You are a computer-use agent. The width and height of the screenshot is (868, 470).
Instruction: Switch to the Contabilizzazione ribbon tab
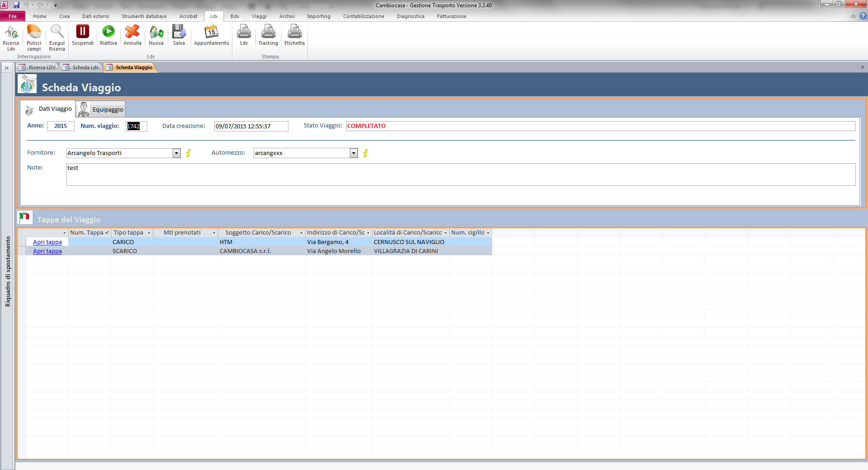[363, 16]
